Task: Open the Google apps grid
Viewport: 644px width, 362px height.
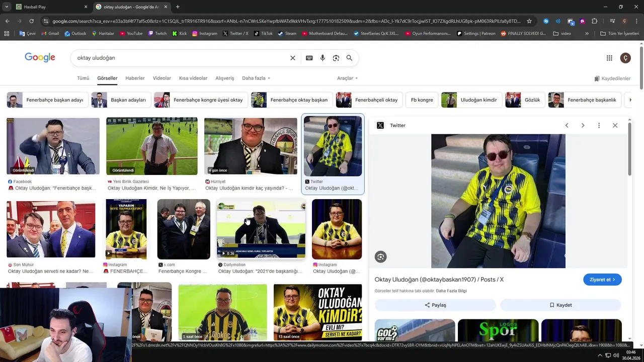Action: pos(609,58)
